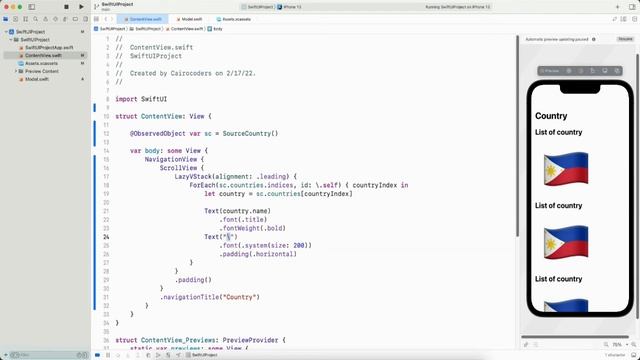Image resolution: width=640 pixels, height=360 pixels.
Task: Run the project with Play button
Action: [x=81, y=7]
